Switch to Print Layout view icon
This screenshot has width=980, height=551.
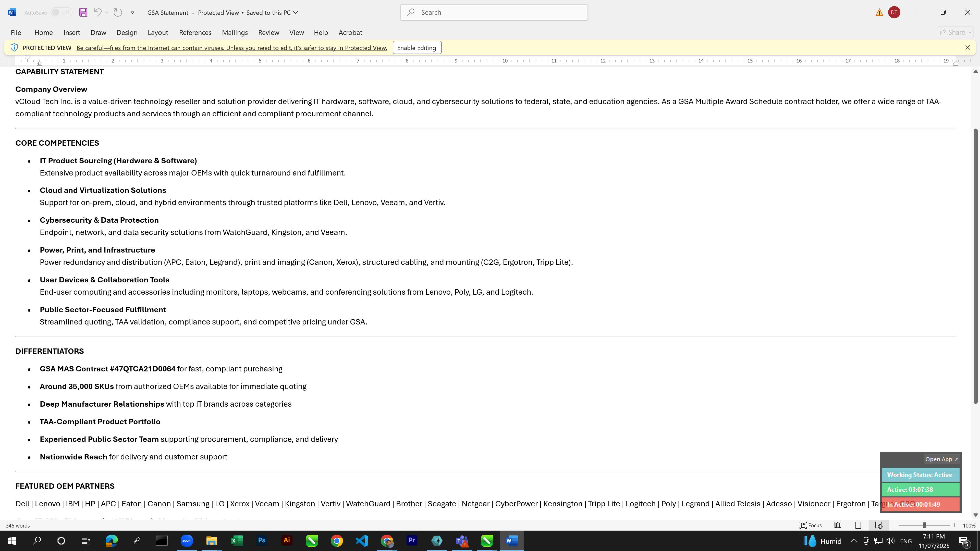(858, 525)
